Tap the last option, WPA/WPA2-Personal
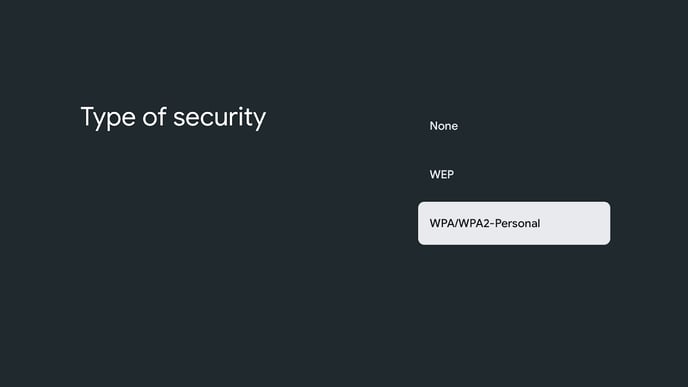Image resolution: width=688 pixels, height=387 pixels. click(514, 223)
